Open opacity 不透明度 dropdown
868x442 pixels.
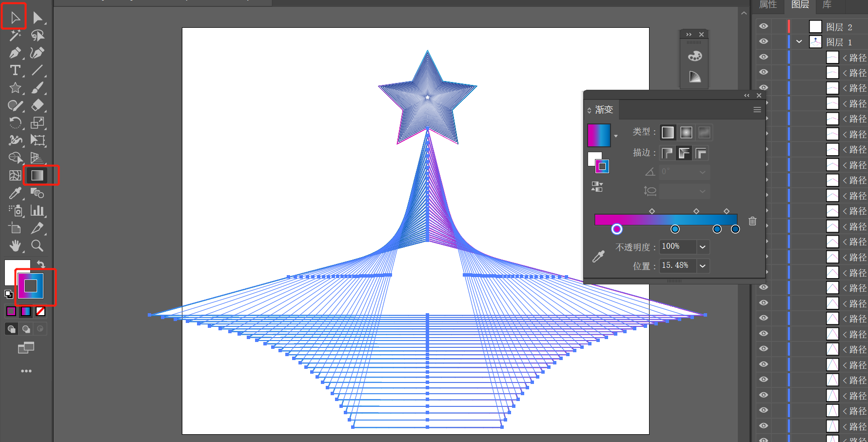703,247
